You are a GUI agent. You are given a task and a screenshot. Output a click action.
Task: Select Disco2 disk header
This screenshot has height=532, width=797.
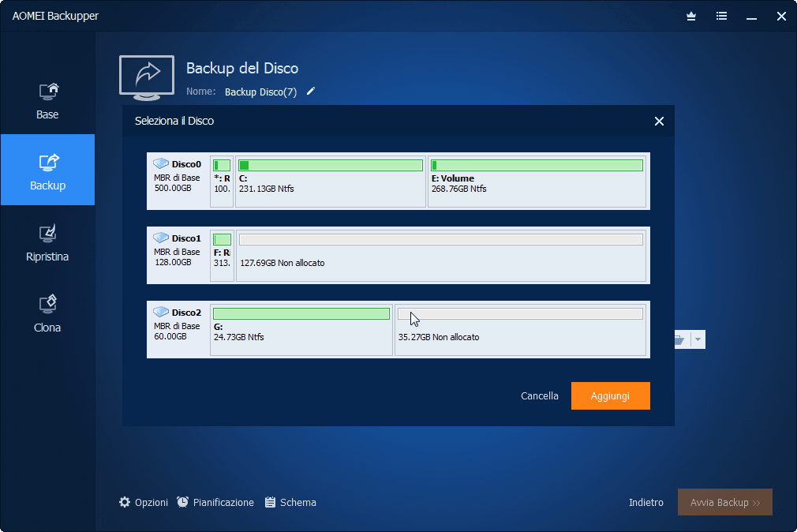pyautogui.click(x=178, y=329)
